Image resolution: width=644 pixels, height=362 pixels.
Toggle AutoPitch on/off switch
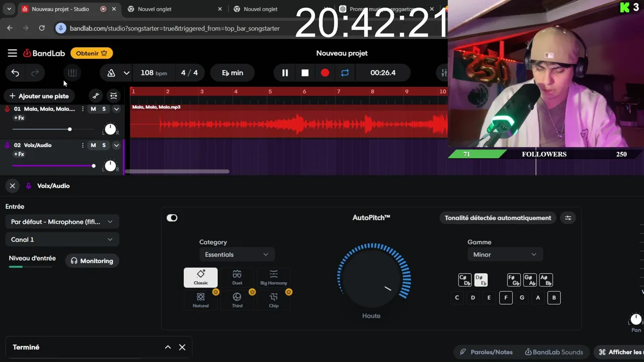[x=172, y=218]
